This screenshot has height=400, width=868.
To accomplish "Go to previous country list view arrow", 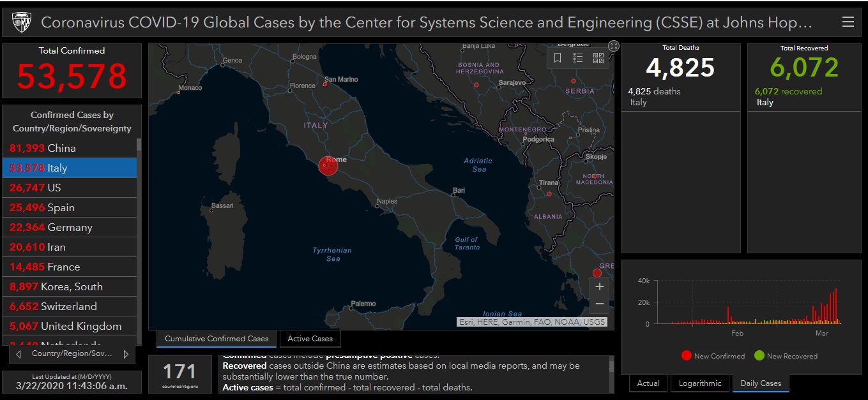I will tap(19, 353).
